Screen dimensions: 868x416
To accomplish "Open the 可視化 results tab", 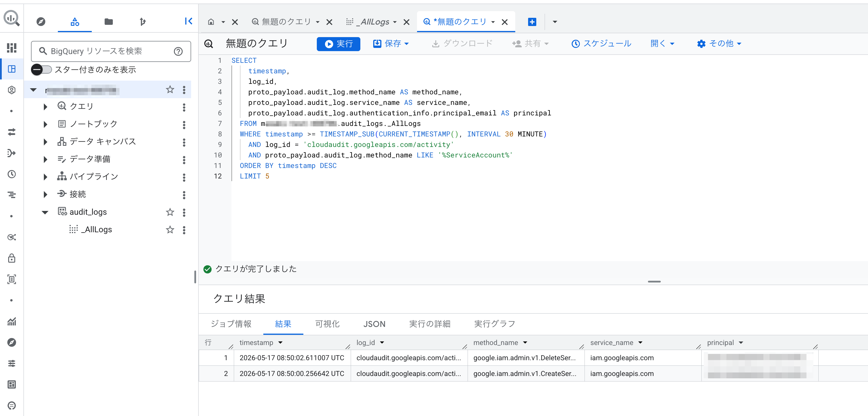I will (327, 324).
